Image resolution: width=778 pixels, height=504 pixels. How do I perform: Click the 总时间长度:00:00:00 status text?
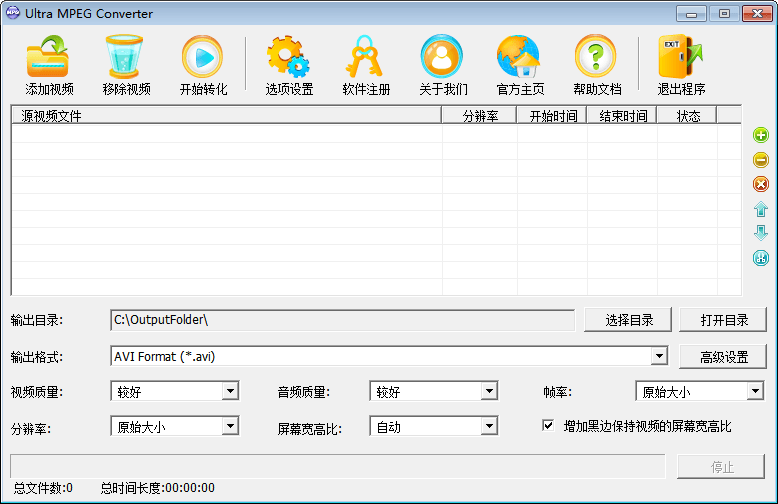(158, 488)
